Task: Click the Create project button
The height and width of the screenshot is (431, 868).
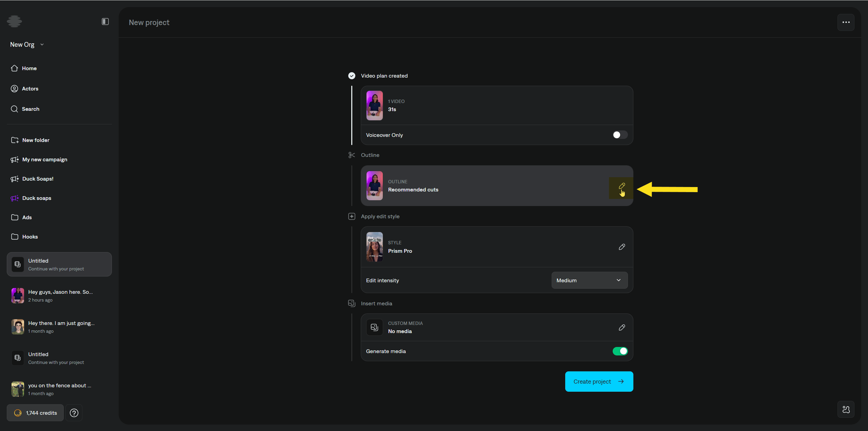Action: (599, 382)
